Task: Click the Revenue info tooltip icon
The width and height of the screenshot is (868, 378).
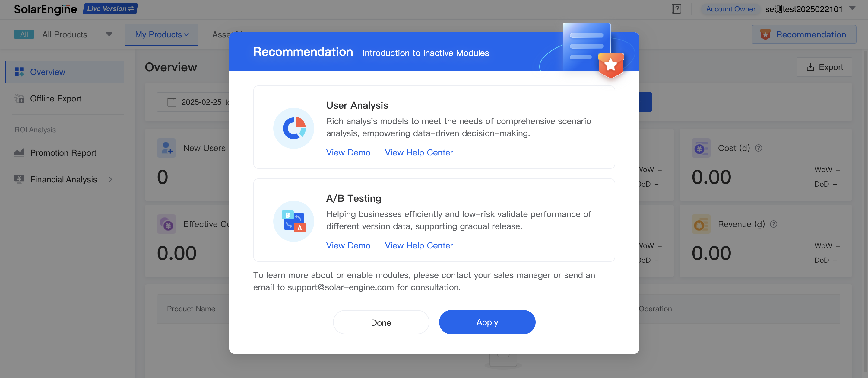Action: click(774, 224)
